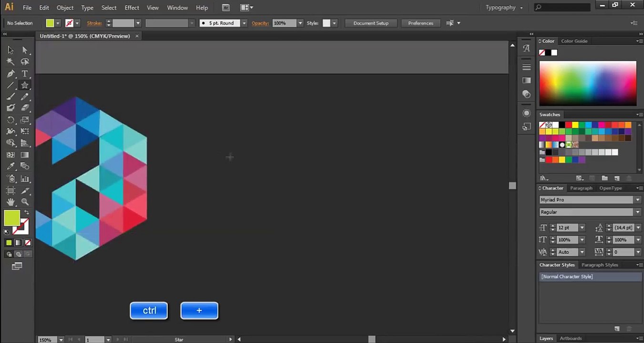
Task: Set paint mode to Gradient
Action: (18, 243)
